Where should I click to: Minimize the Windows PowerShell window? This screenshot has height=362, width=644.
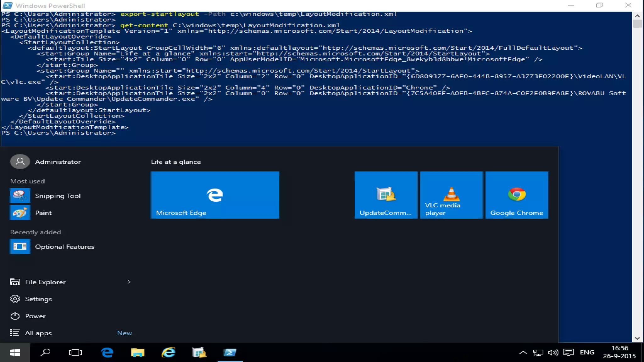click(571, 5)
